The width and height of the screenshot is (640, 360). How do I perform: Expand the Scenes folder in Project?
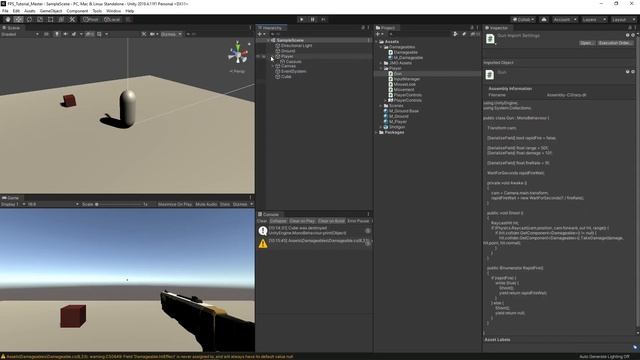click(x=381, y=106)
